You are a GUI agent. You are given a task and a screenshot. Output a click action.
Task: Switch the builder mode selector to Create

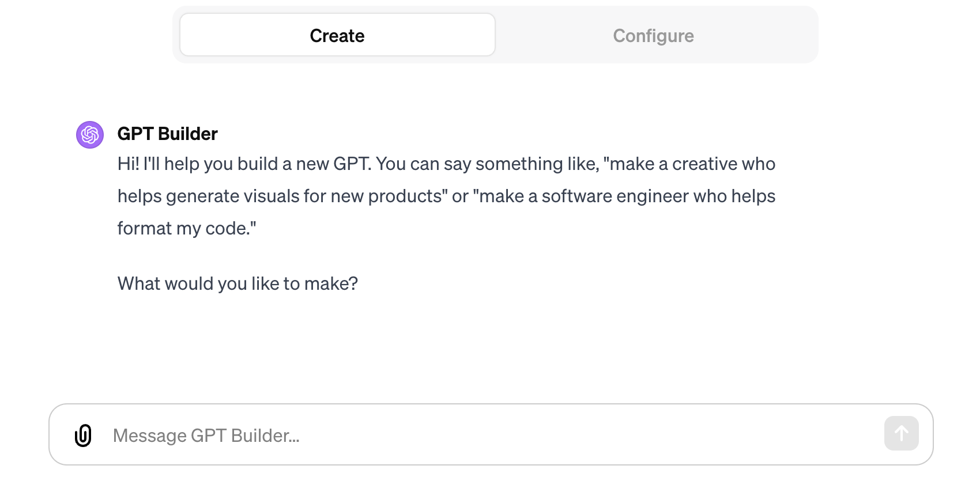[x=337, y=35]
